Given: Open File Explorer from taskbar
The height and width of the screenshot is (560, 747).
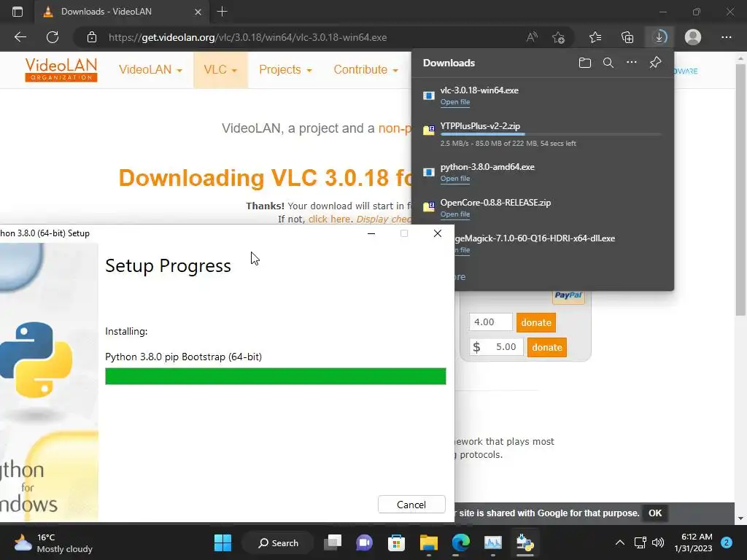Looking at the screenshot, I should click(428, 542).
